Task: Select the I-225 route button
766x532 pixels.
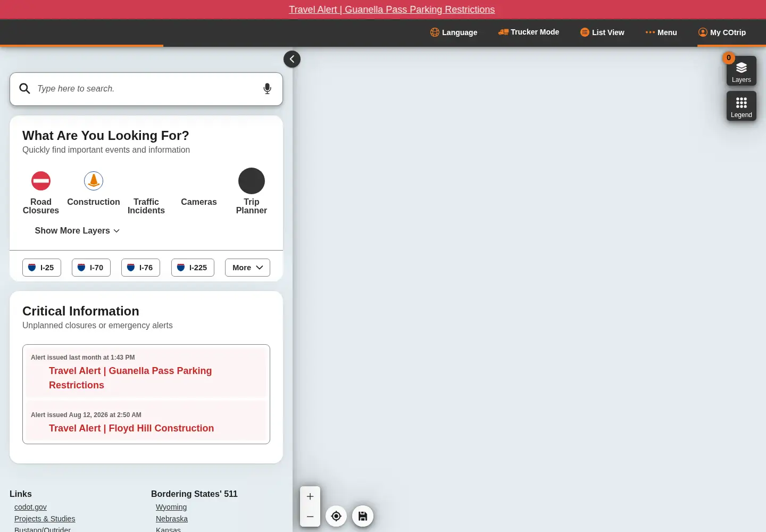Action: pyautogui.click(x=193, y=268)
